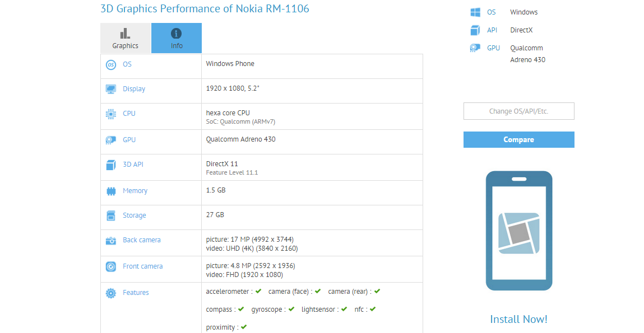Click the OS row icon in the table
Viewport: 644px width, 333px height.
tap(111, 65)
